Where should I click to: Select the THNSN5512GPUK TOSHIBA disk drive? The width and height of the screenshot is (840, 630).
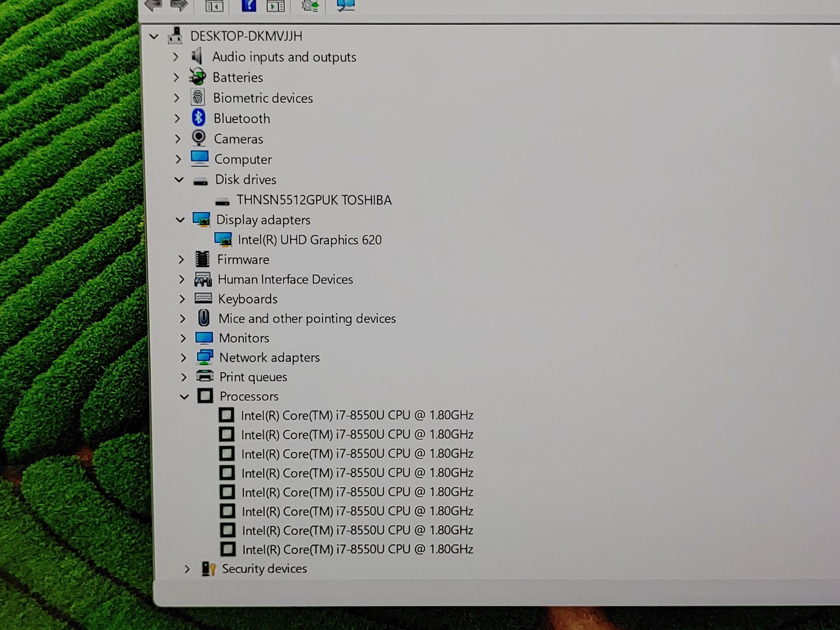click(313, 200)
